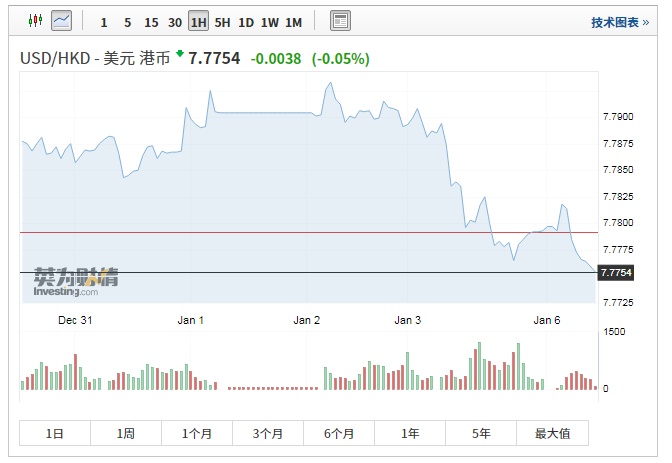This screenshot has height=463, width=672.
Task: Choose the 1W interval
Action: [x=270, y=22]
